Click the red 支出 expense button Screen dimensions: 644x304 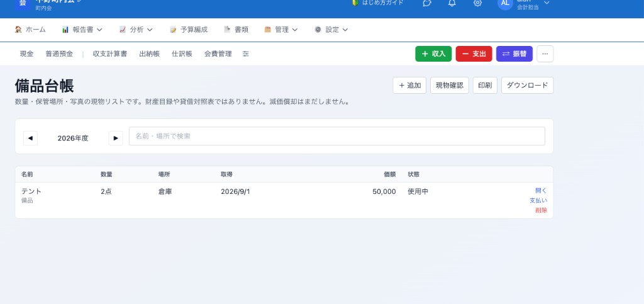474,54
